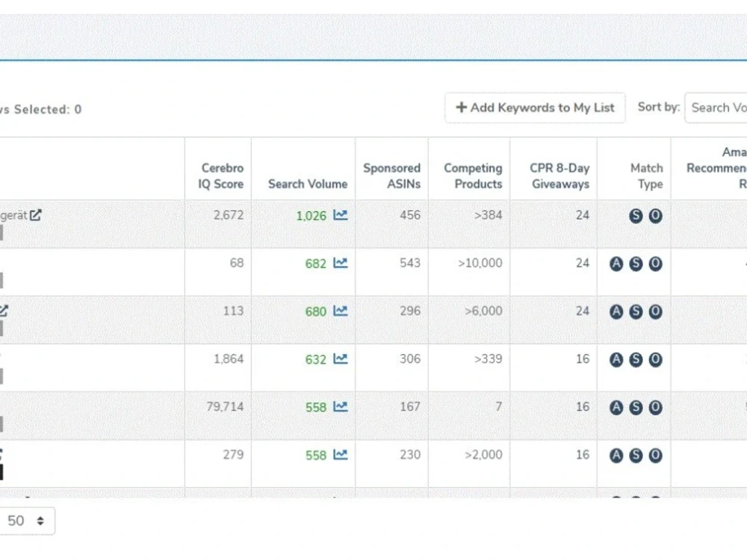Click the O match badge in the 113 IQ score row
The height and width of the screenshot is (560, 747).
(655, 311)
